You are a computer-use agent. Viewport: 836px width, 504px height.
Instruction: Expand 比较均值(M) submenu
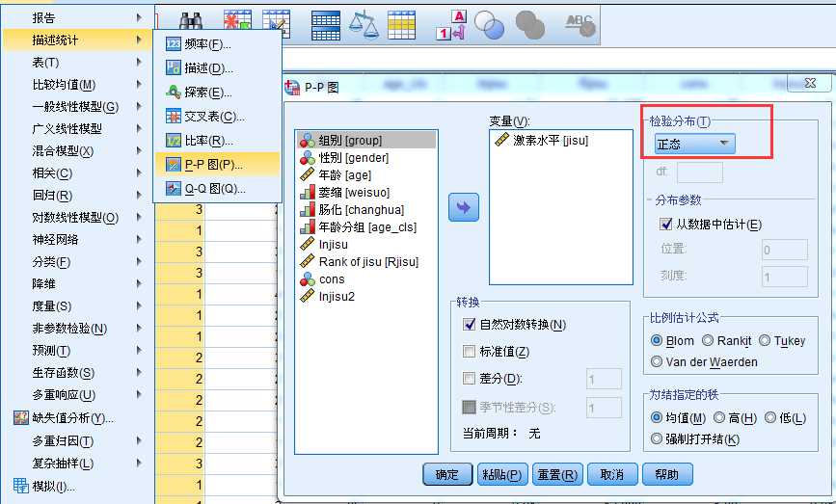[78, 84]
